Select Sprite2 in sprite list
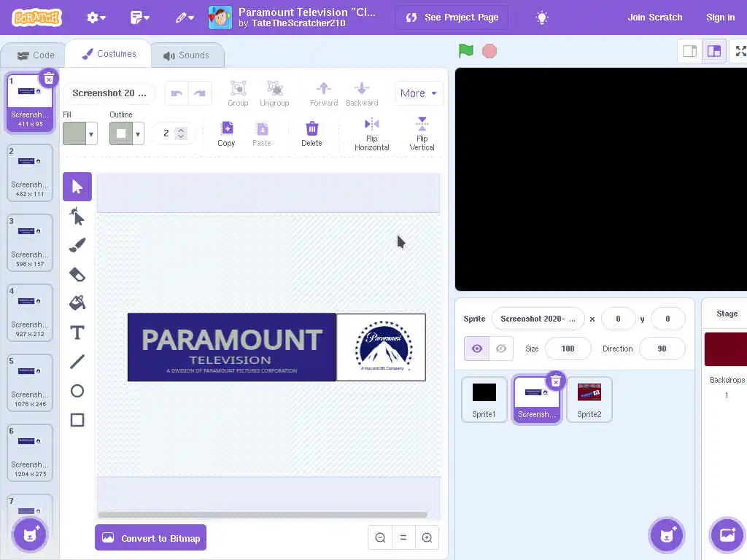The image size is (747, 560). coord(589,399)
